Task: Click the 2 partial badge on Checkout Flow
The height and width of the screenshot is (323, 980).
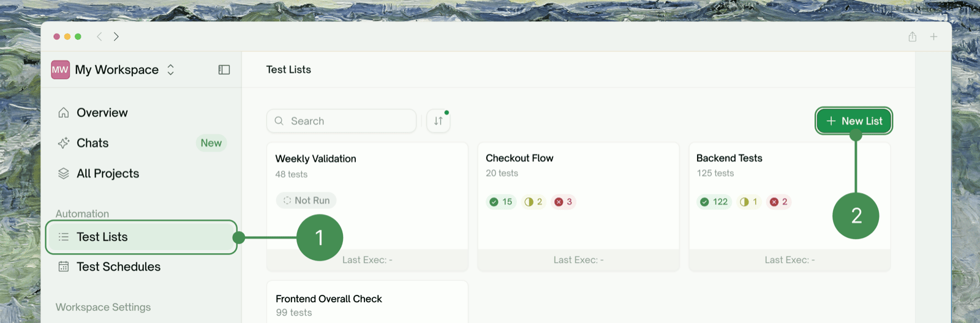Action: click(x=533, y=202)
